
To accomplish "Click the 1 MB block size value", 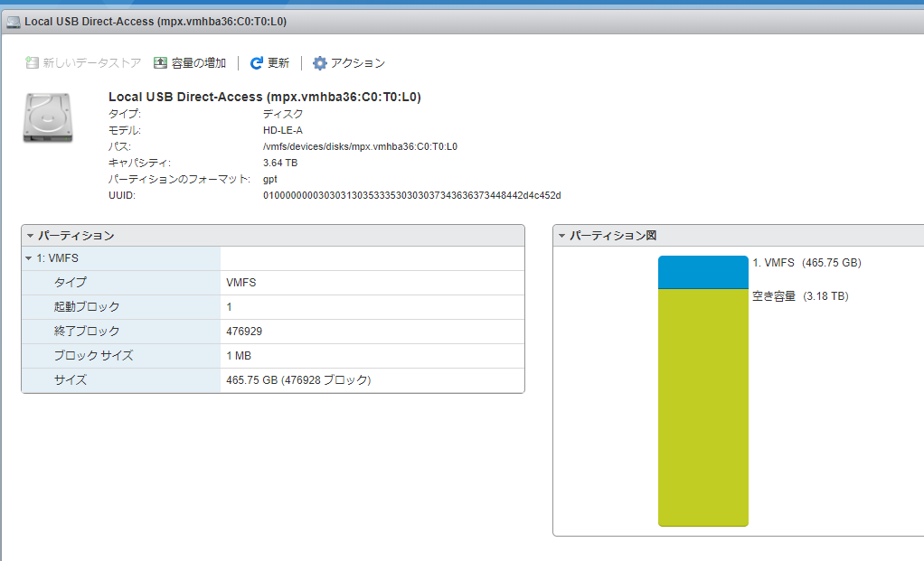I will coord(239,356).
